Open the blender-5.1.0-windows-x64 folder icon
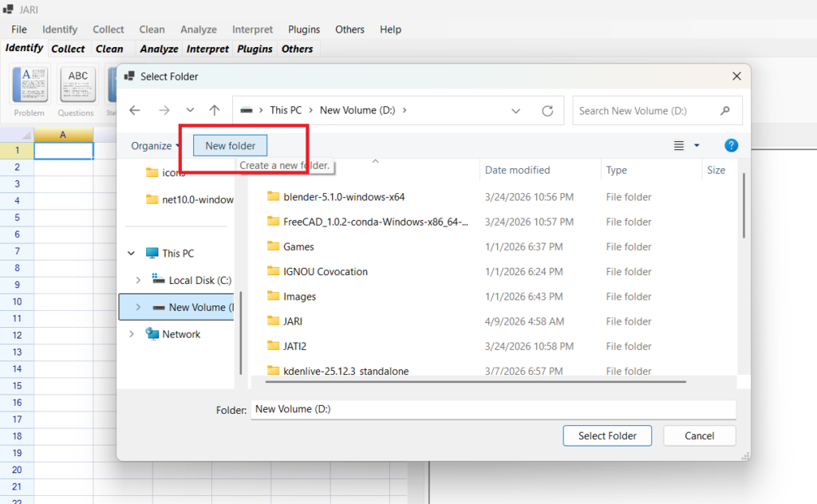This screenshot has height=504, width=817. tap(274, 197)
